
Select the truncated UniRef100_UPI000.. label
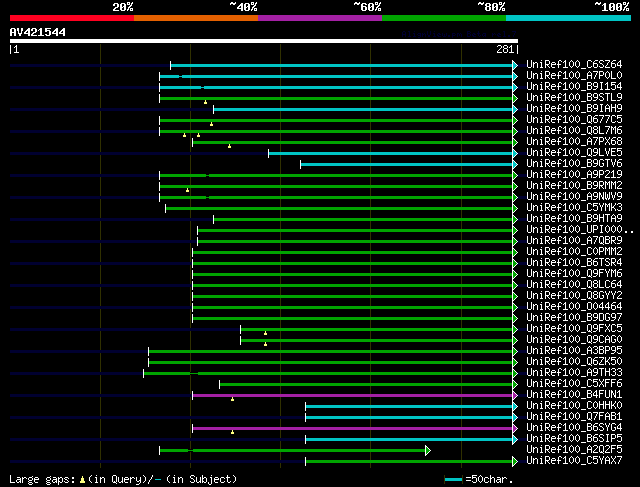point(580,229)
